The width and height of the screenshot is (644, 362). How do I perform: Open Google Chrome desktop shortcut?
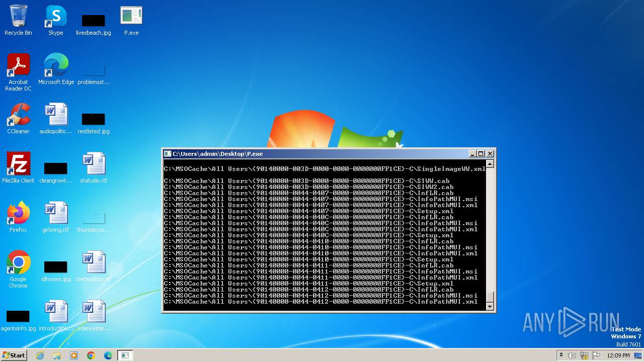pyautogui.click(x=18, y=269)
